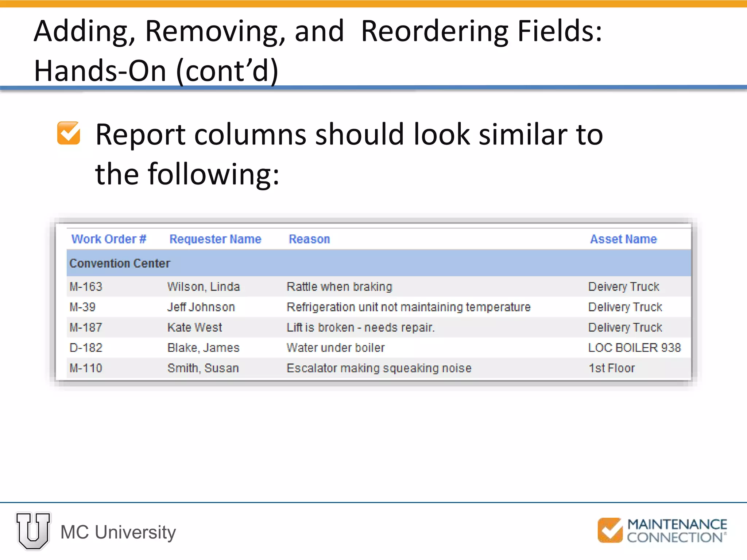Select work order M-110
The image size is (747, 560).
86,368
